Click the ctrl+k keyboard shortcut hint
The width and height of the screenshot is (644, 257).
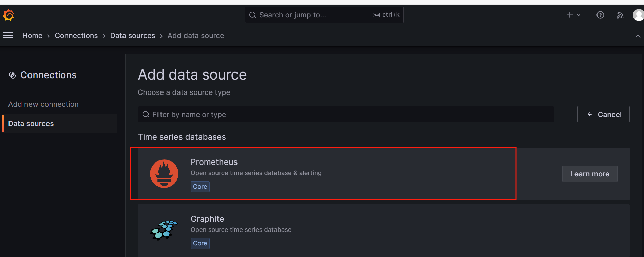[x=386, y=15]
